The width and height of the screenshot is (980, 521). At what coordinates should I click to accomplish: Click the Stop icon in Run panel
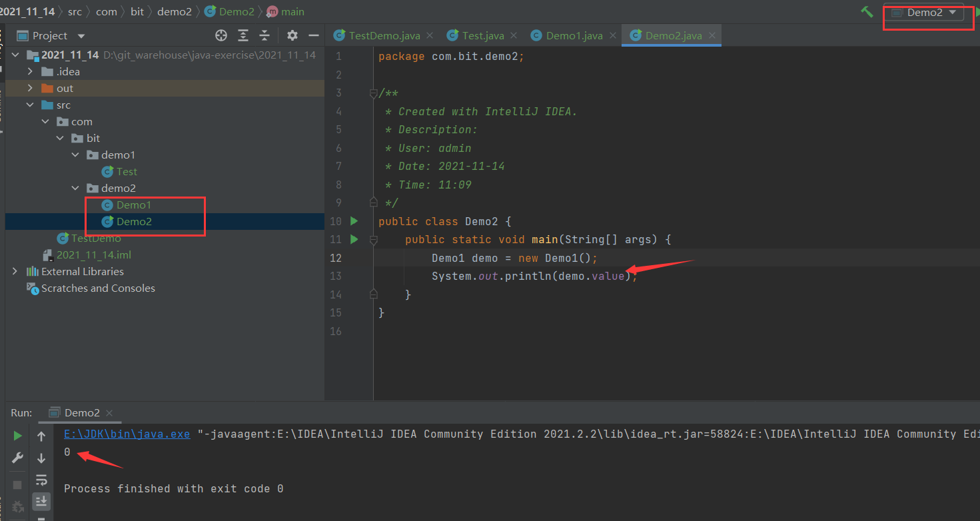click(17, 484)
